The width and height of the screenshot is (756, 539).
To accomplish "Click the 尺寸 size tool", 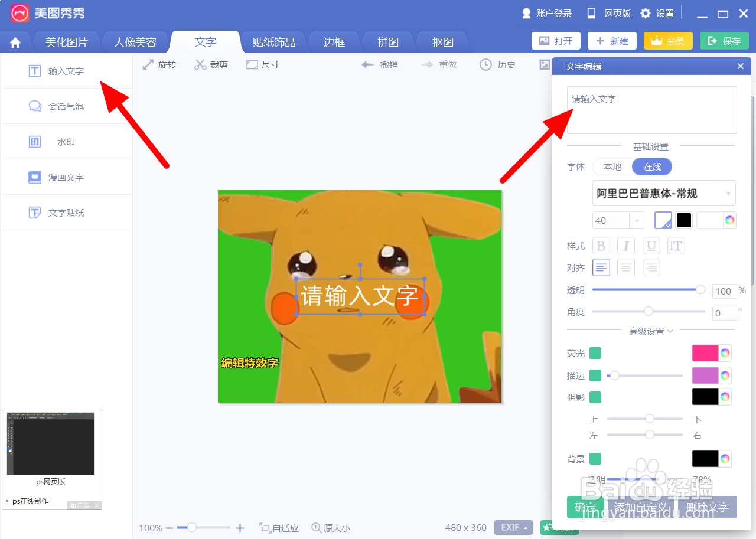I will (x=262, y=65).
